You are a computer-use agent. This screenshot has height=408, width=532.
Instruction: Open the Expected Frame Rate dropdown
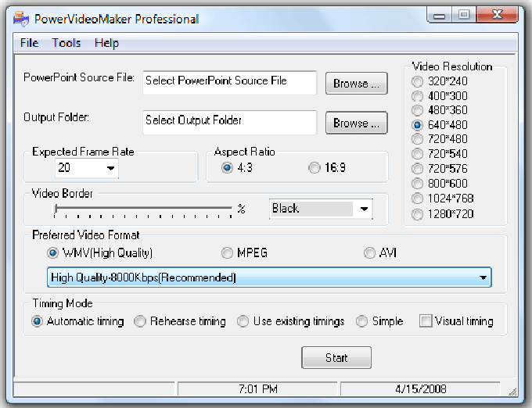click(x=87, y=168)
